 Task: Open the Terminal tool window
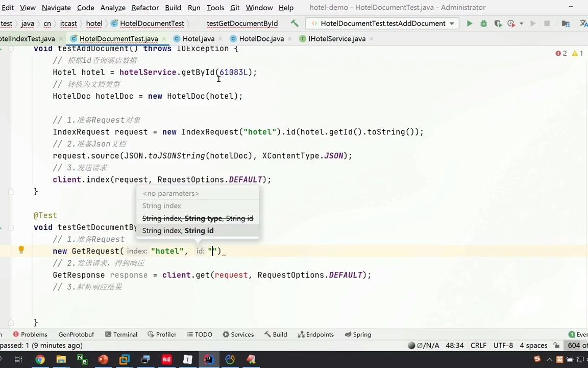125,334
